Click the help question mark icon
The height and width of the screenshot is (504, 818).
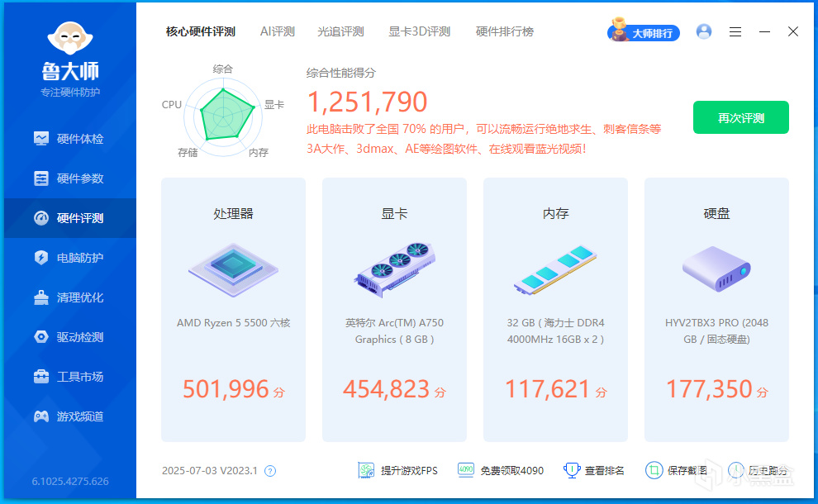pyautogui.click(x=269, y=471)
